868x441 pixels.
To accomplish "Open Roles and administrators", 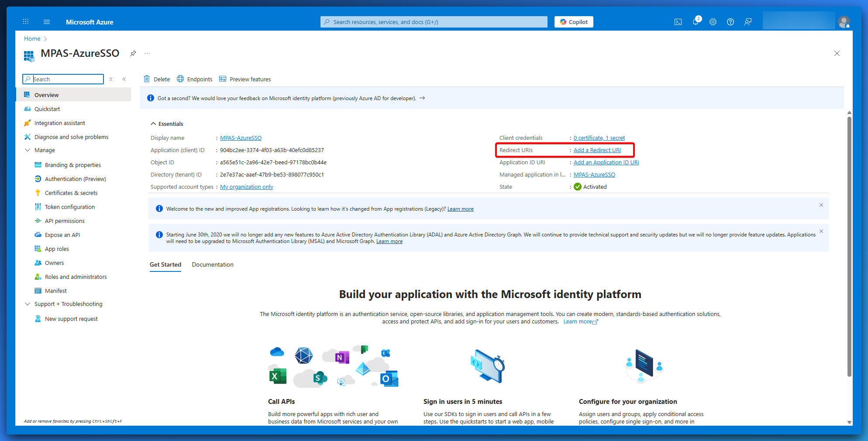I will (x=76, y=277).
